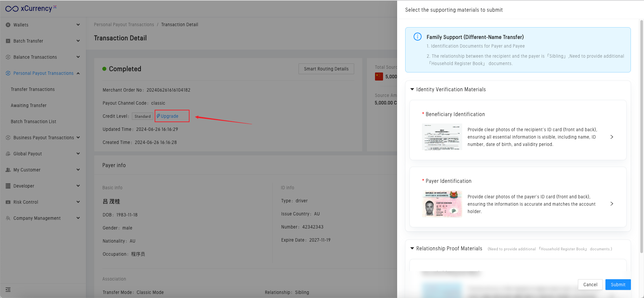Click the ID Type driver value
This screenshot has width=644, height=298.
pyautogui.click(x=302, y=201)
